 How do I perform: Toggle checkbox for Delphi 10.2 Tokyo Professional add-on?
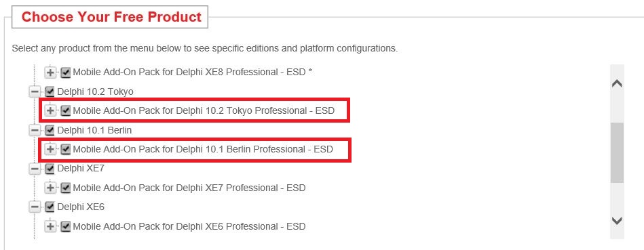point(65,111)
